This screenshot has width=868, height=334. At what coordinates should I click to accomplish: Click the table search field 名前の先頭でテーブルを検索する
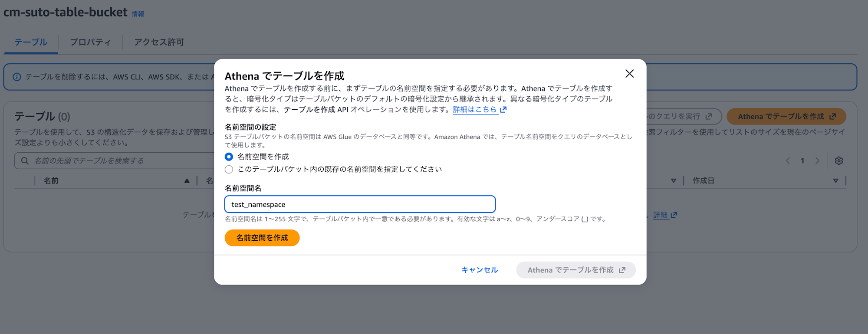point(115,160)
